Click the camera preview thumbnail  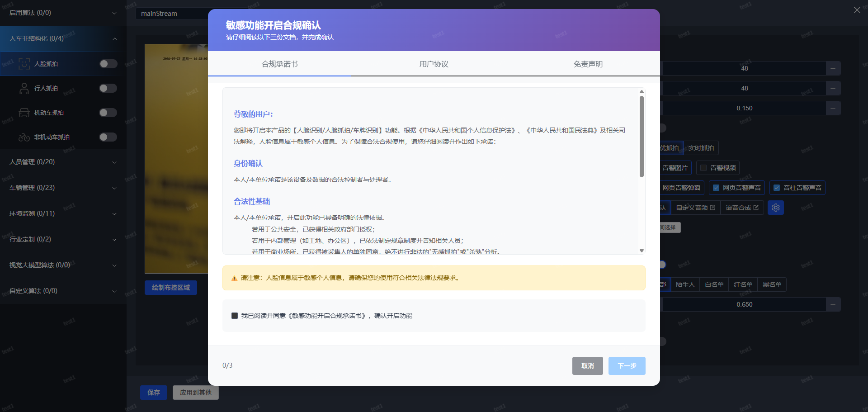pos(176,159)
